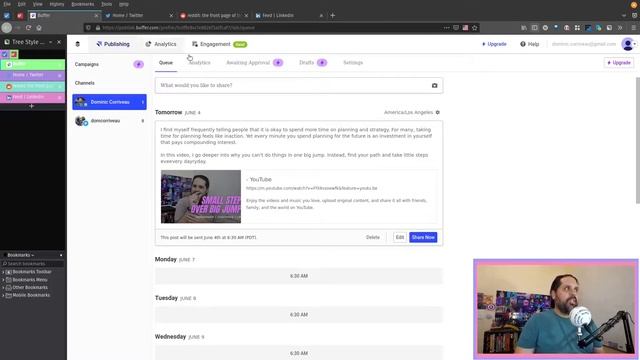
Task: Close the Home / Twitter browser tab
Action: [x=171, y=16]
